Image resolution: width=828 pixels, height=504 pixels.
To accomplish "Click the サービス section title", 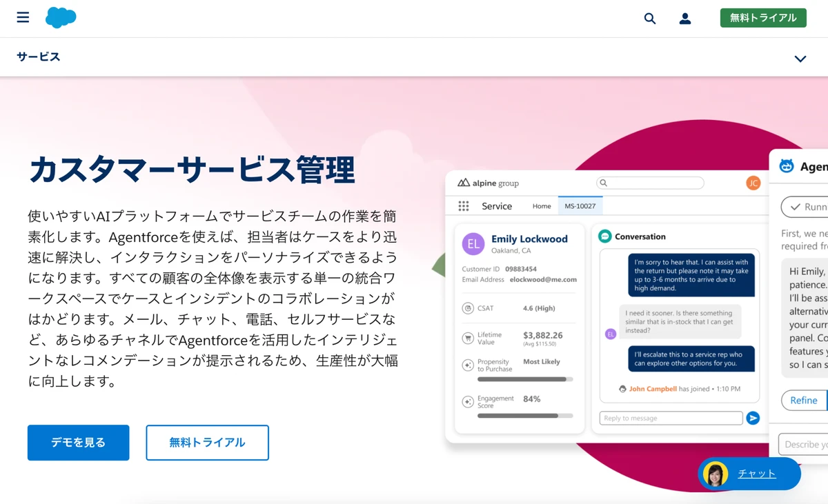I will [39, 57].
